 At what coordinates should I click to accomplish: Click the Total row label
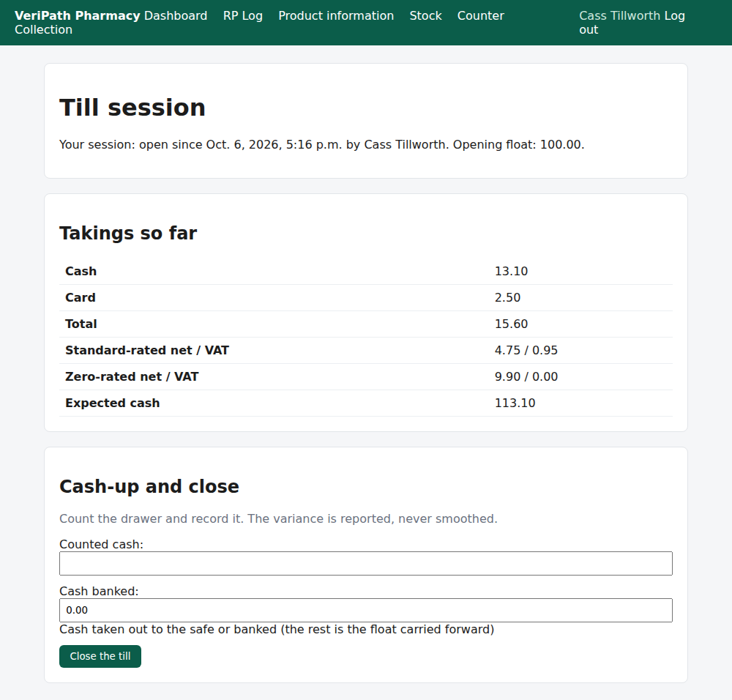click(x=81, y=324)
